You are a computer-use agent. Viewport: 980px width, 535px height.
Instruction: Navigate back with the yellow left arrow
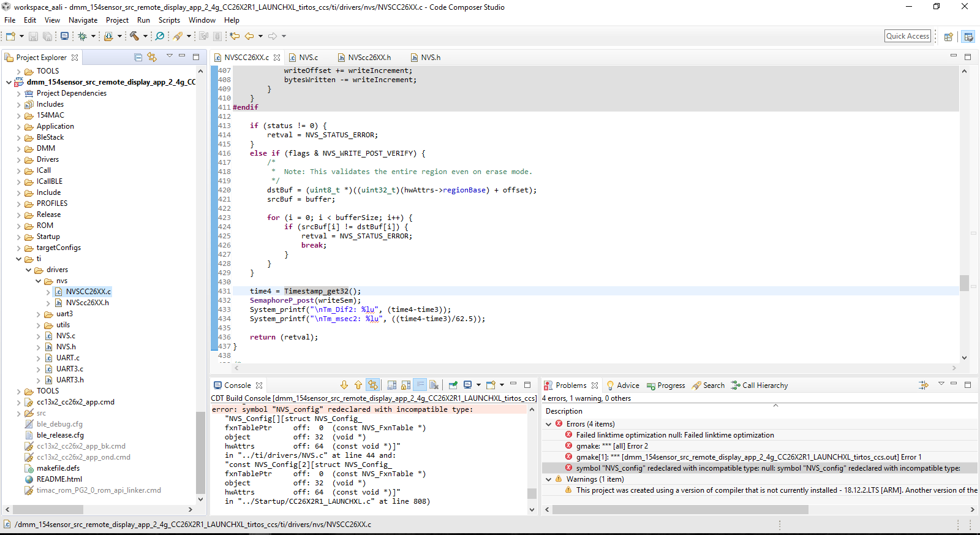click(x=249, y=36)
